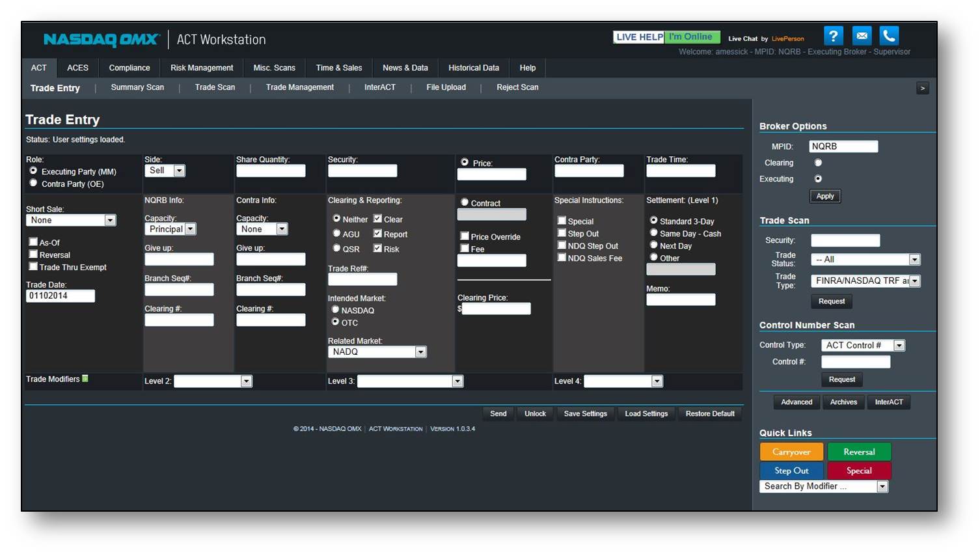The width and height of the screenshot is (980, 554).
Task: Click the Share Quantity input field
Action: [x=271, y=171]
